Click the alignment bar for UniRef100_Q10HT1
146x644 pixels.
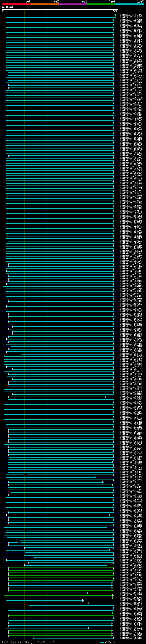tap(67, 354)
